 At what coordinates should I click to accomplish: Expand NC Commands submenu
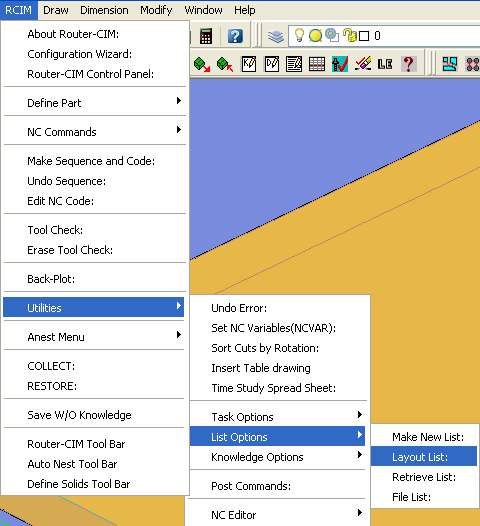[x=94, y=132]
